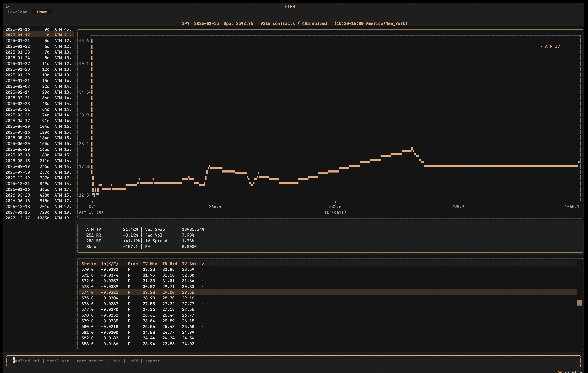Click the term_struct command suggestion
This screenshot has height=373, width=588.
90,361
